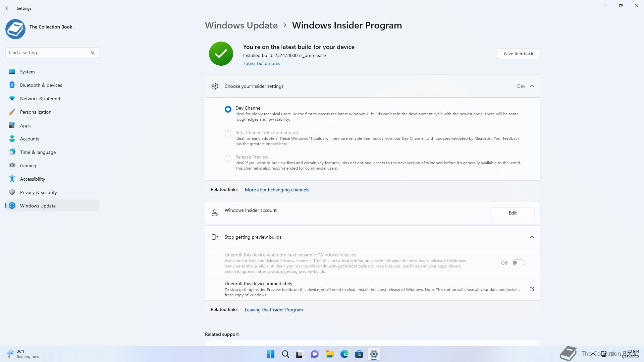Open Leaving the Insider Program link
This screenshot has height=362, width=644.
pos(274,310)
